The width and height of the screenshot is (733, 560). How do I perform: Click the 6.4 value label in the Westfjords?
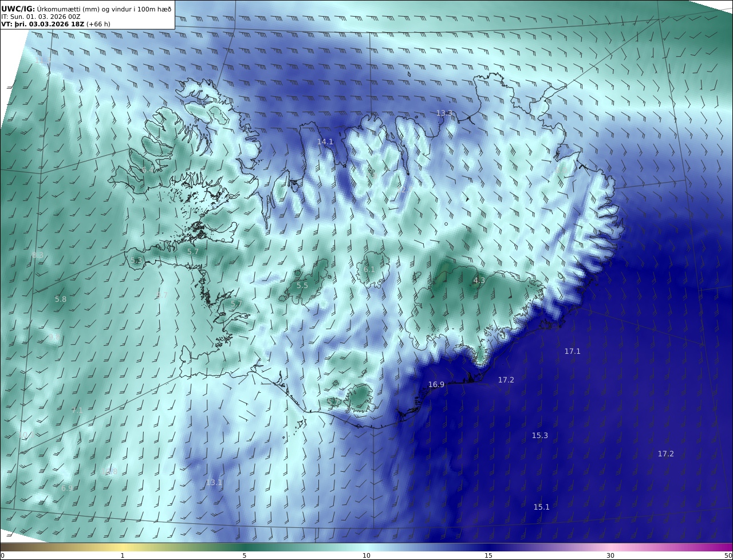tap(147, 170)
